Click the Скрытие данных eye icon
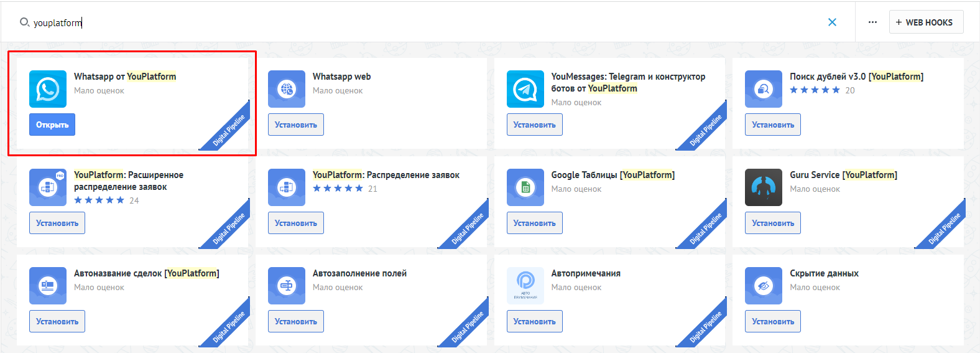The width and height of the screenshot is (980, 353). coord(764,286)
